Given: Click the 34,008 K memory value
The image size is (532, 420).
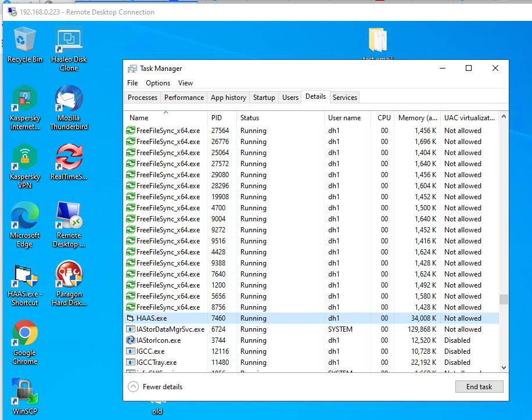Looking at the screenshot, I should point(423,318).
